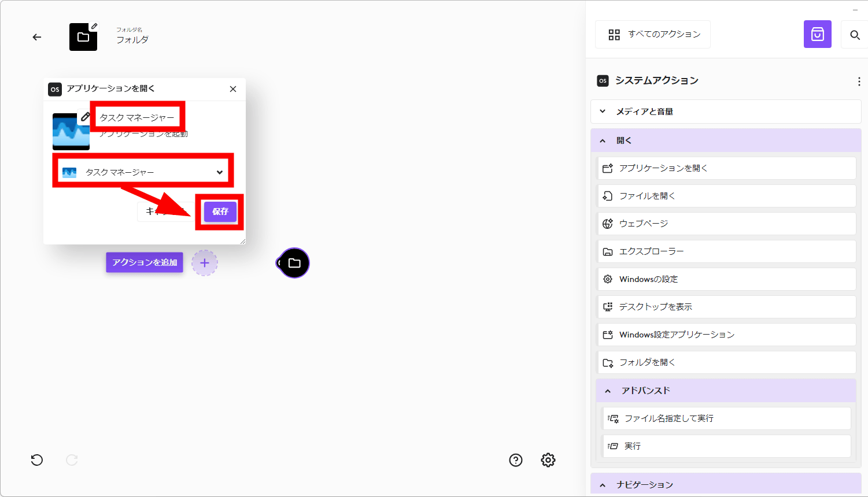Click the black folder icon on canvas

tap(294, 263)
